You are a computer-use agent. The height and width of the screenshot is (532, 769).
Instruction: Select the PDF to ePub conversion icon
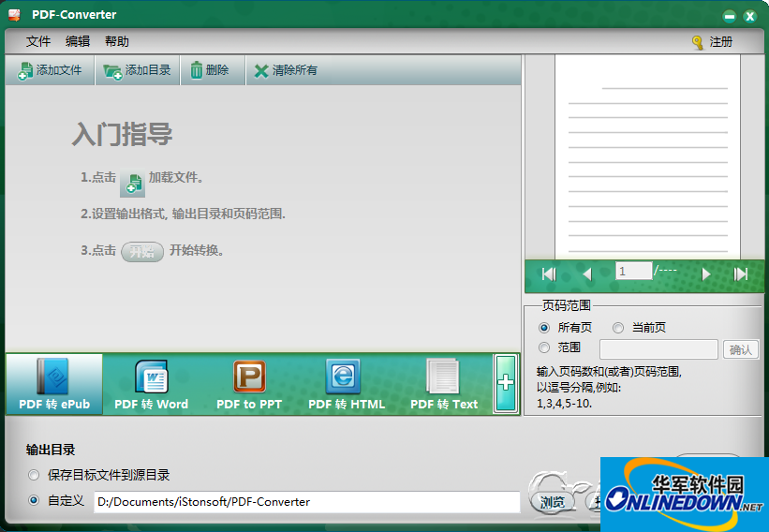coord(54,384)
